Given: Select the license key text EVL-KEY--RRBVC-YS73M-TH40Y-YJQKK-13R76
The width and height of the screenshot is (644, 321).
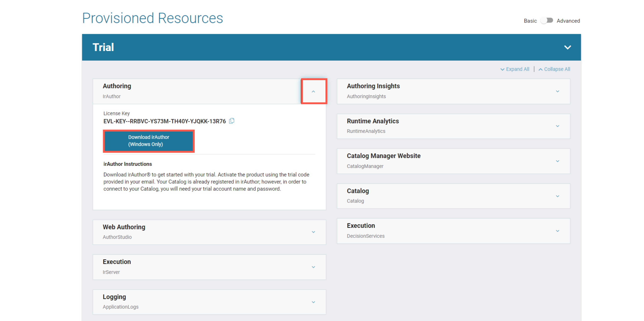Looking at the screenshot, I should pyautogui.click(x=165, y=122).
